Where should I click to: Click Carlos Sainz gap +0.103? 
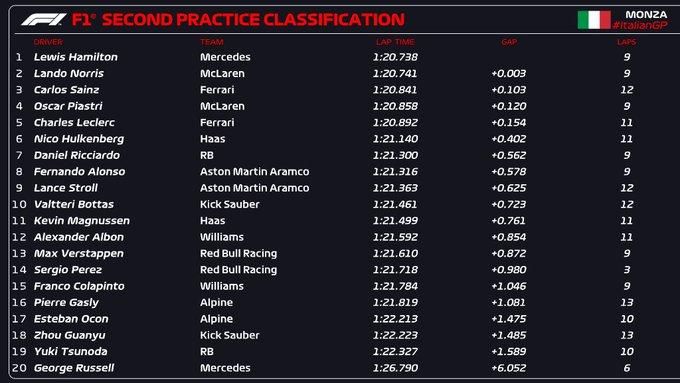coord(508,90)
